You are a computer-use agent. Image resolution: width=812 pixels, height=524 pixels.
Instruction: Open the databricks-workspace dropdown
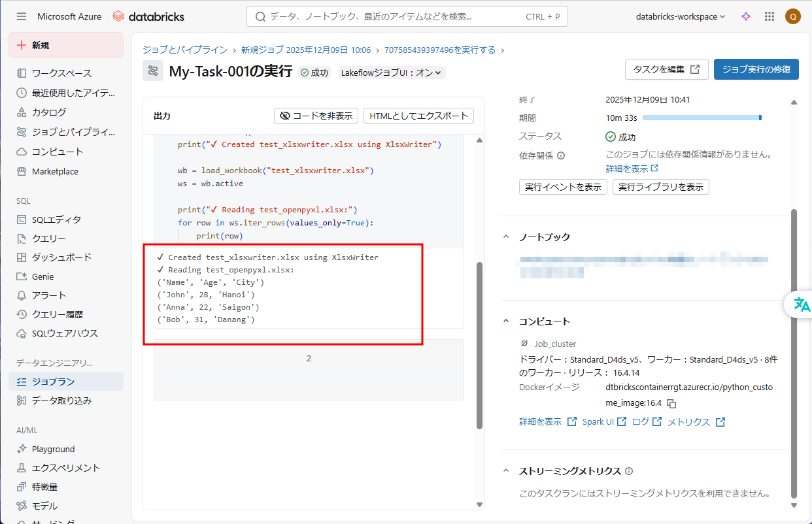680,16
